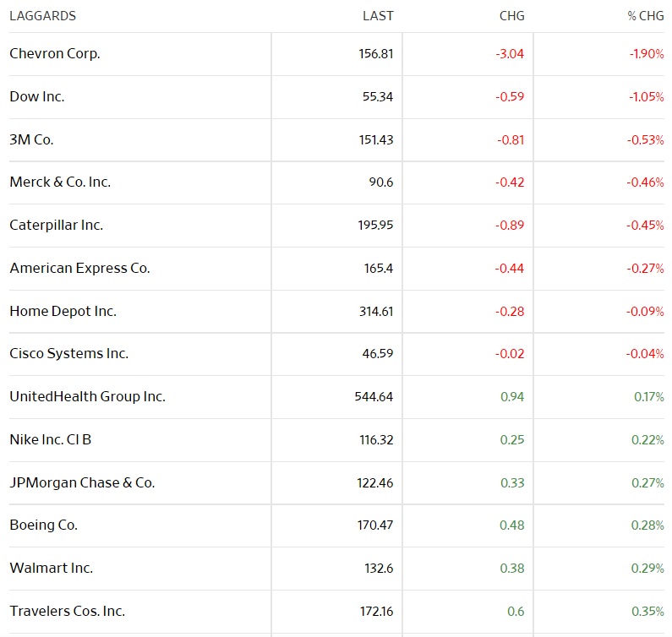Image resolution: width=672 pixels, height=637 pixels.
Task: Click the LAST column header
Action: pyautogui.click(x=378, y=16)
